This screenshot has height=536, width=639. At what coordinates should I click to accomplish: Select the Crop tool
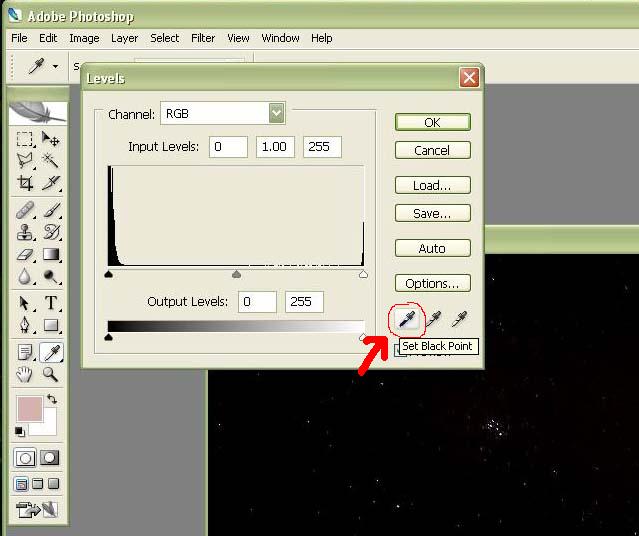pos(25,183)
